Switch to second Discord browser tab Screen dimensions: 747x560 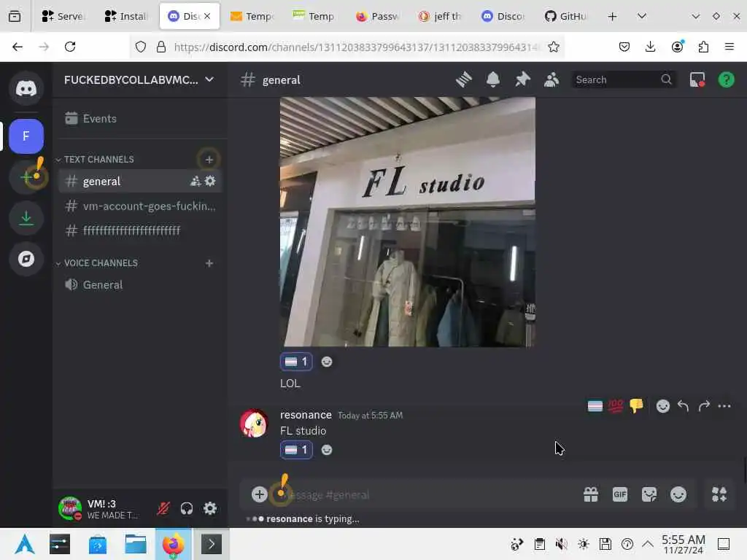coord(503,16)
